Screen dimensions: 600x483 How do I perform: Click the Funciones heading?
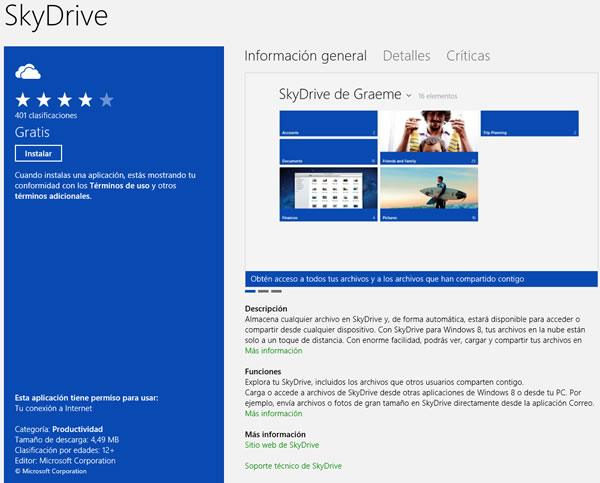pos(263,371)
